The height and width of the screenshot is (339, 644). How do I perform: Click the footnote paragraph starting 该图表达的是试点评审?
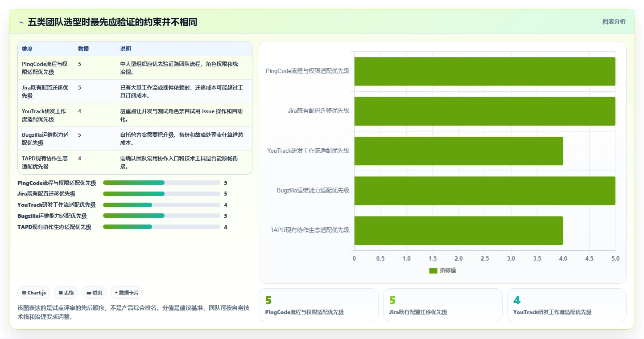click(x=133, y=312)
